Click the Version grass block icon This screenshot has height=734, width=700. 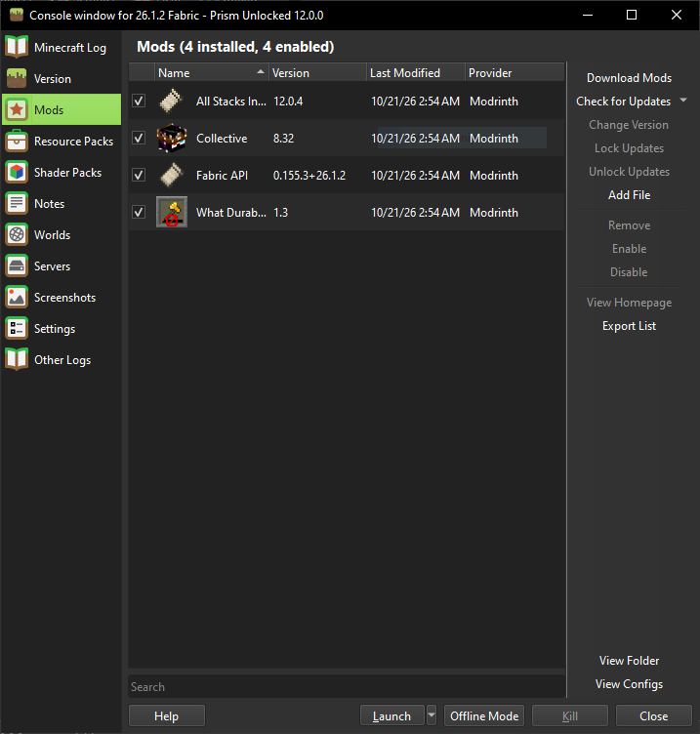pos(17,79)
